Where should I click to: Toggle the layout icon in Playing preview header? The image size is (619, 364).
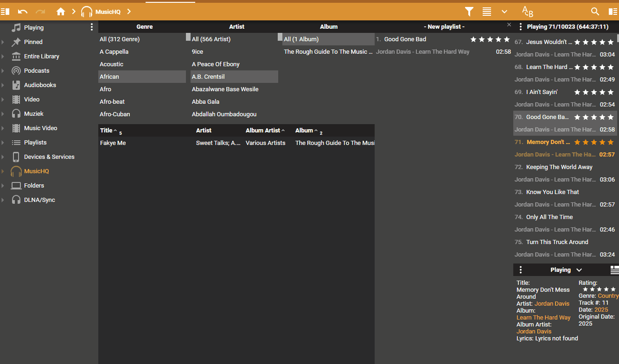click(x=614, y=270)
